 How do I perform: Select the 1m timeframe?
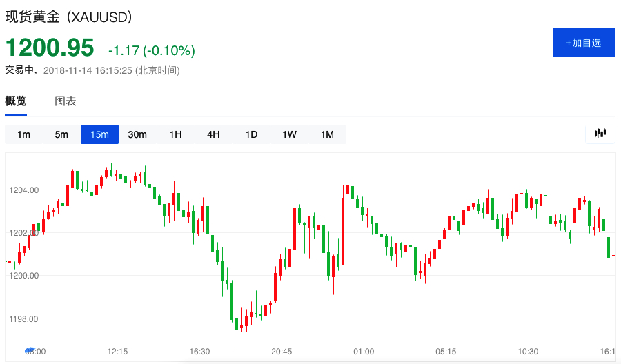[23, 134]
